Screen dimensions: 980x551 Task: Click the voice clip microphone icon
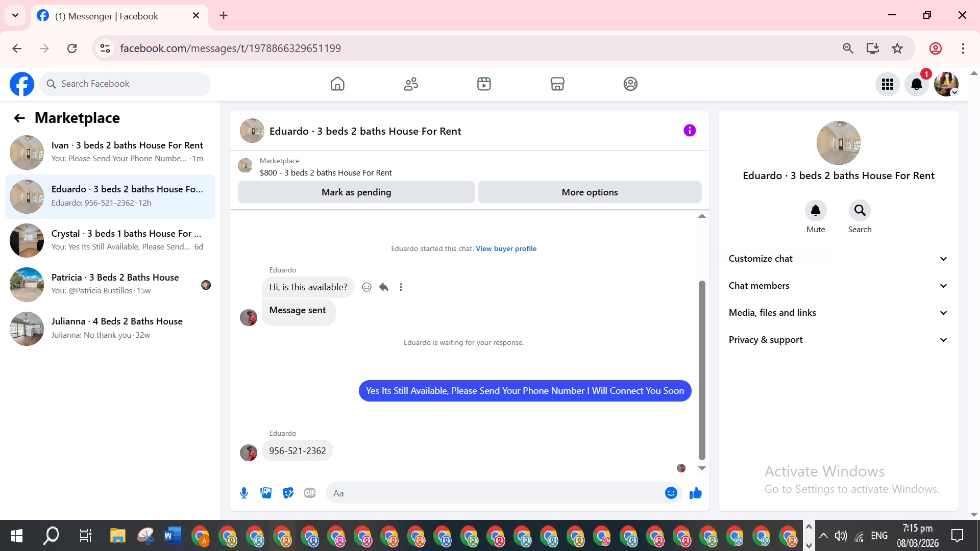coord(244,493)
